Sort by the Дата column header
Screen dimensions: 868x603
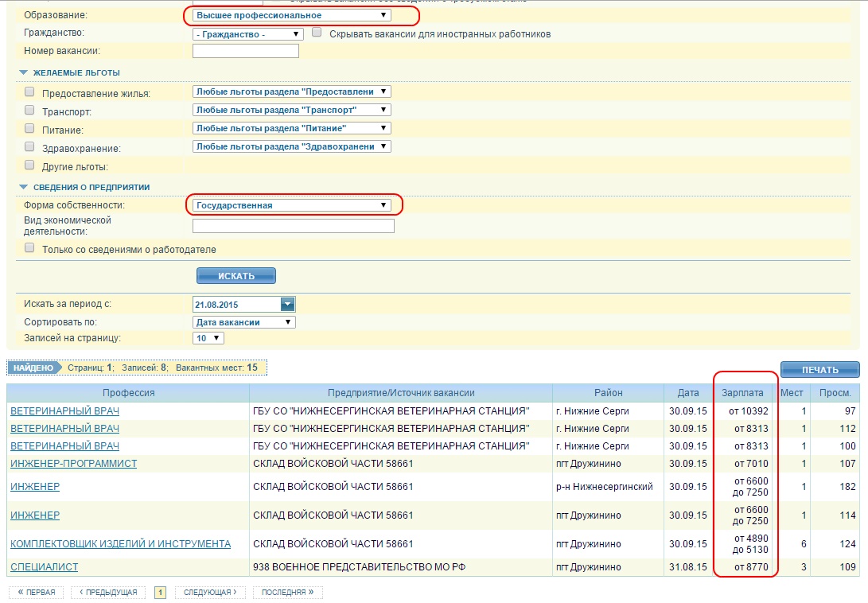point(688,393)
